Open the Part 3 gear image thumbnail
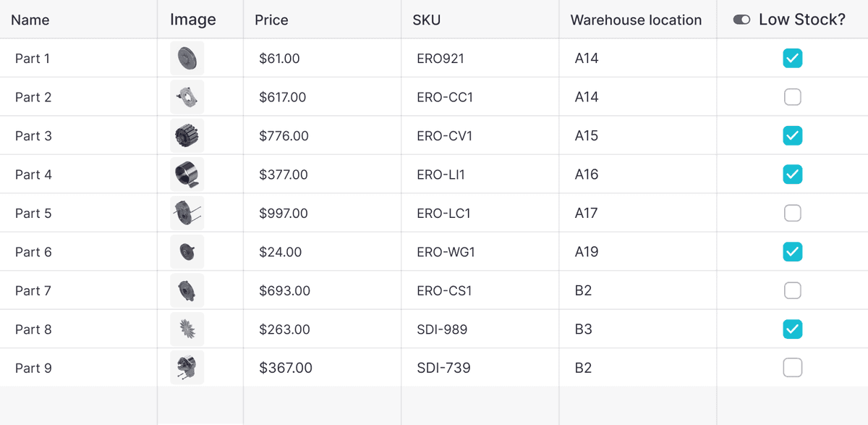Viewport: 868px width, 425px height. tap(187, 135)
